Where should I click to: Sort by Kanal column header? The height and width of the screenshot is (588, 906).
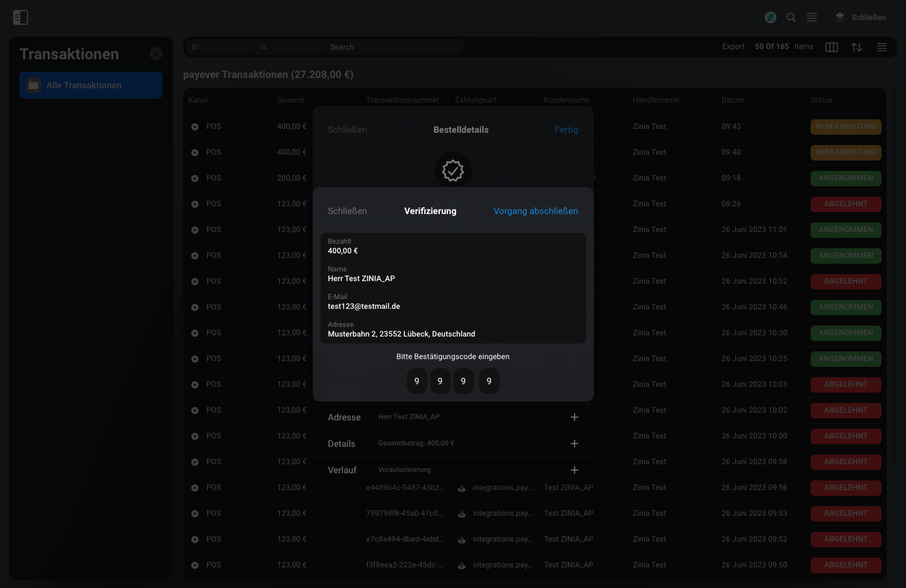coord(198,100)
